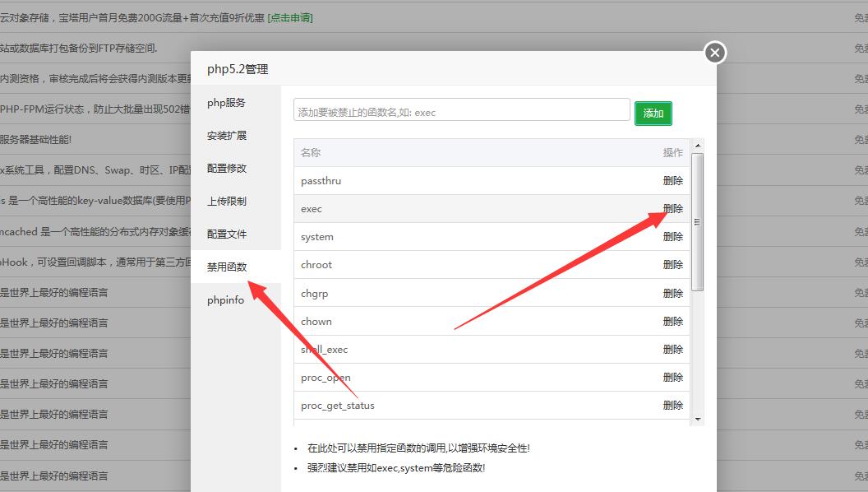Click the 点击申请 link at top
Screen dimensions: 868x492
(x=290, y=17)
